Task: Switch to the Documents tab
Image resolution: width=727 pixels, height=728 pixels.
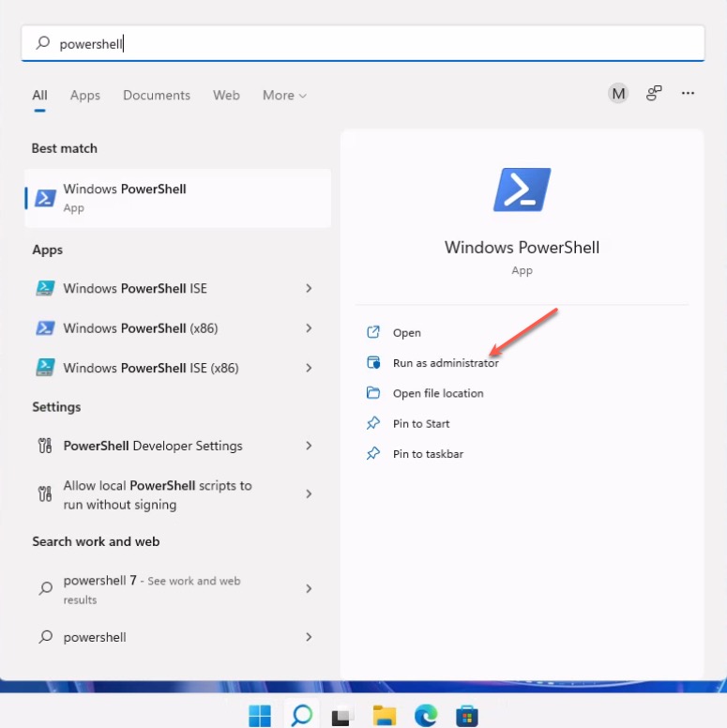Action: (157, 95)
